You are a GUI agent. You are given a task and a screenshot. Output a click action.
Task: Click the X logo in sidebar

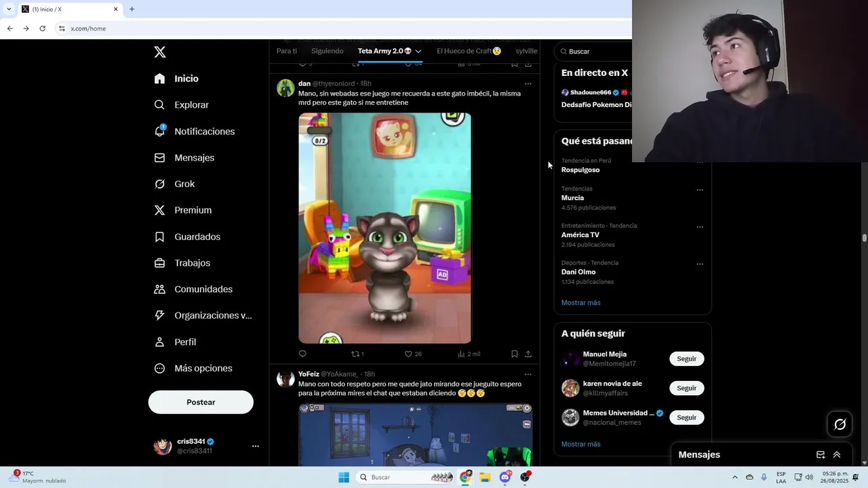[160, 52]
